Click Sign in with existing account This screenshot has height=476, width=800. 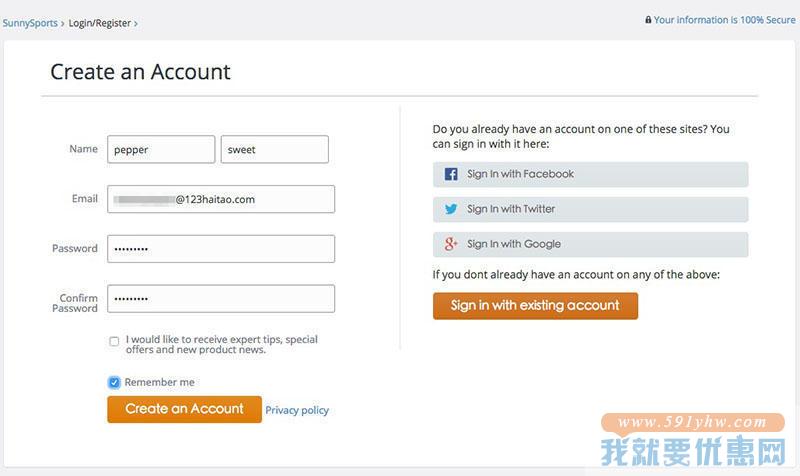point(535,306)
